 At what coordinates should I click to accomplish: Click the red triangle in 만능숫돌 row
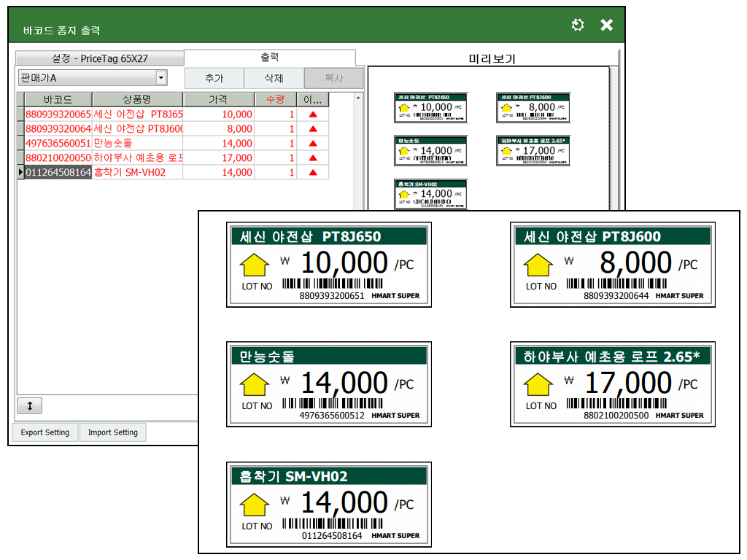(x=313, y=144)
